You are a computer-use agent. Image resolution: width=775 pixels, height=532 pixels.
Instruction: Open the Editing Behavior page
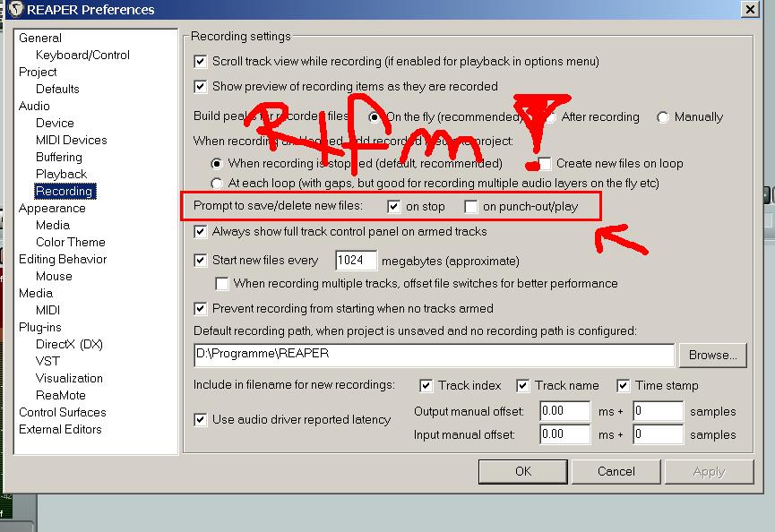63,260
